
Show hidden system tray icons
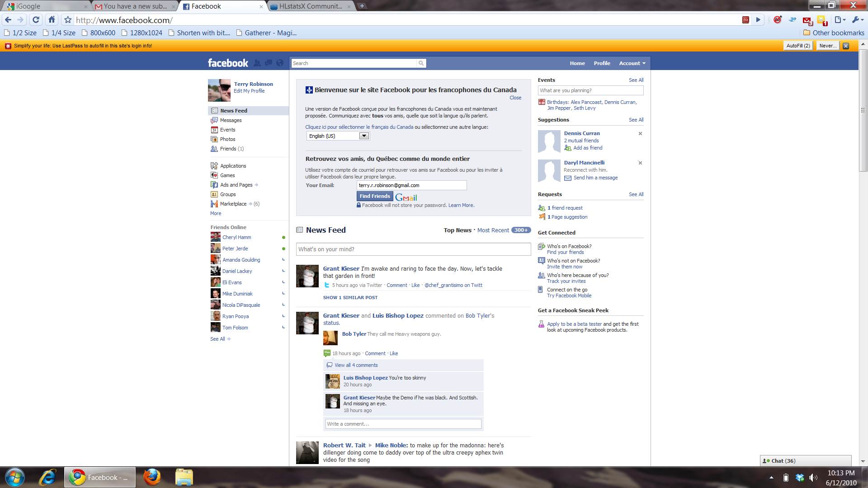click(771, 478)
